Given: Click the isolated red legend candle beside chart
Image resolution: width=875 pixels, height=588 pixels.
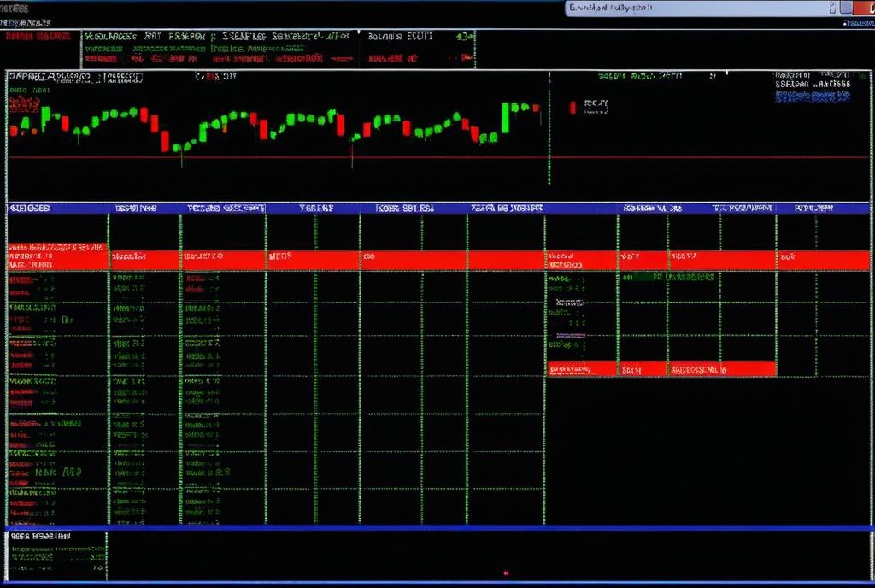Looking at the screenshot, I should point(573,107).
